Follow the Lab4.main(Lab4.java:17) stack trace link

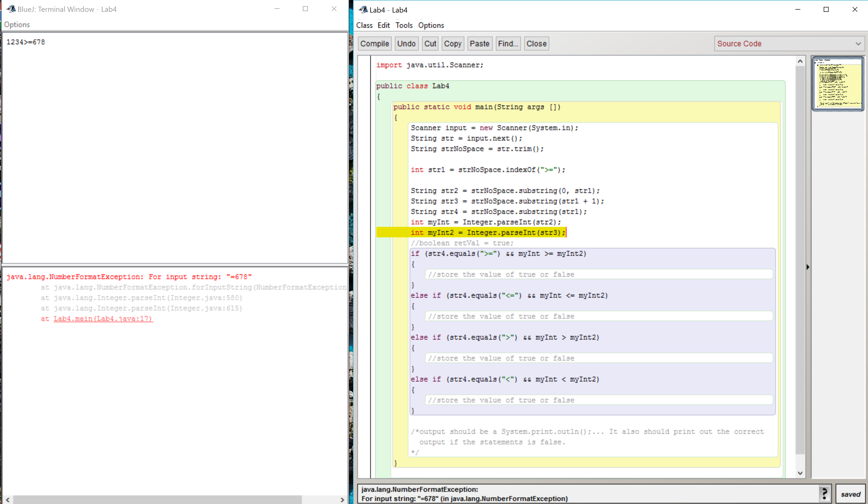[x=103, y=319]
